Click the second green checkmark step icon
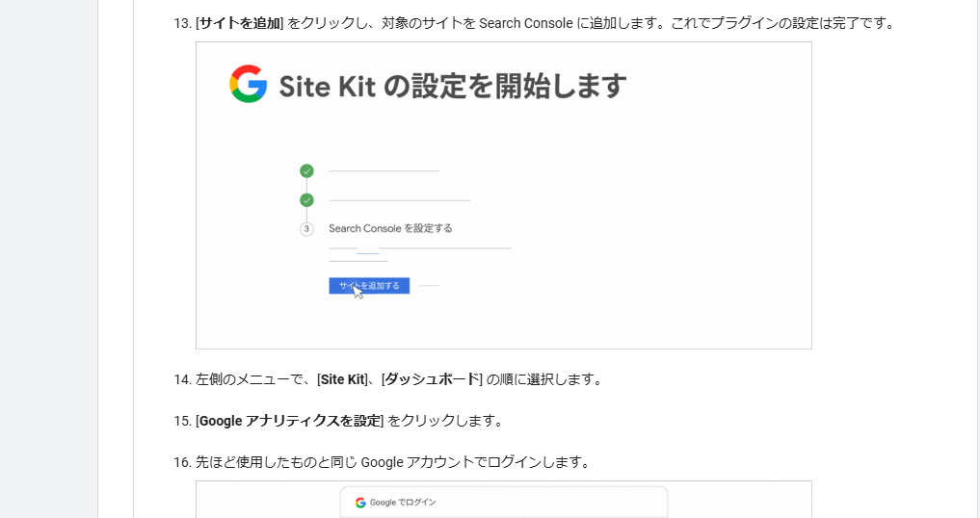980x518 pixels. tap(306, 200)
